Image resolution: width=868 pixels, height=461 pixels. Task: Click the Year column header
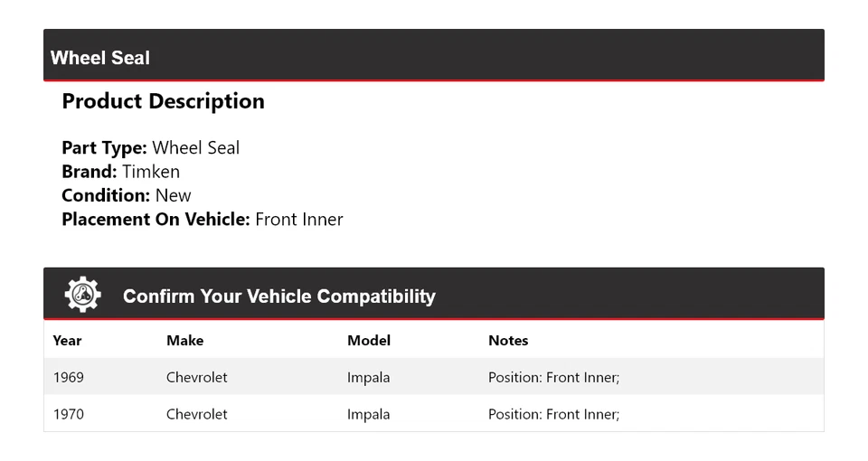click(67, 341)
